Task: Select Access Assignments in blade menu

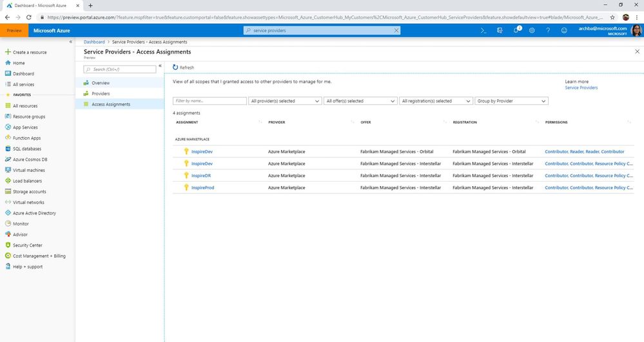Action: click(119, 104)
